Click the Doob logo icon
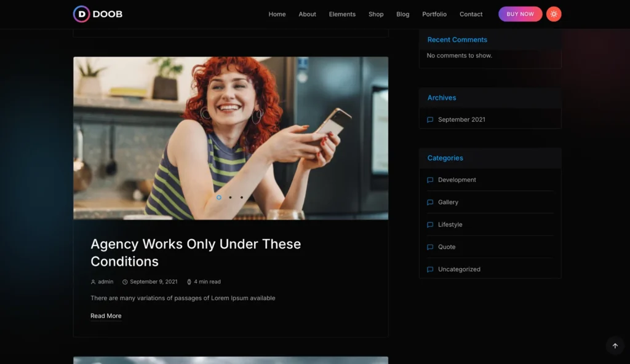Image resolution: width=630 pixels, height=364 pixels. 81,14
